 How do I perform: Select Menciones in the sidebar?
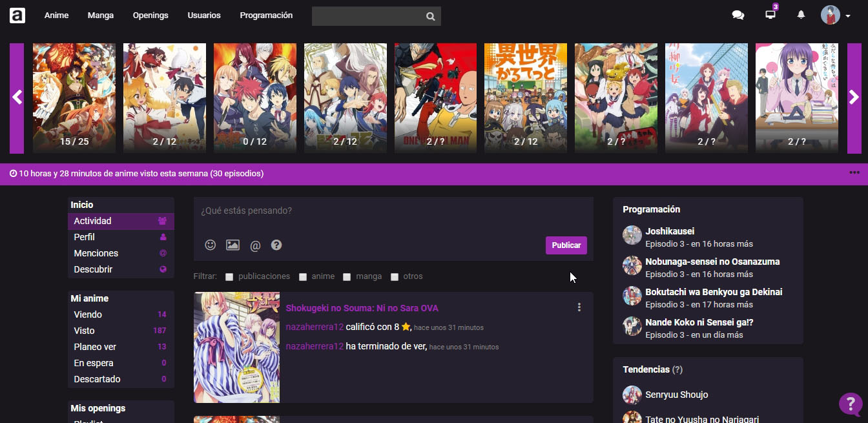[121, 254]
